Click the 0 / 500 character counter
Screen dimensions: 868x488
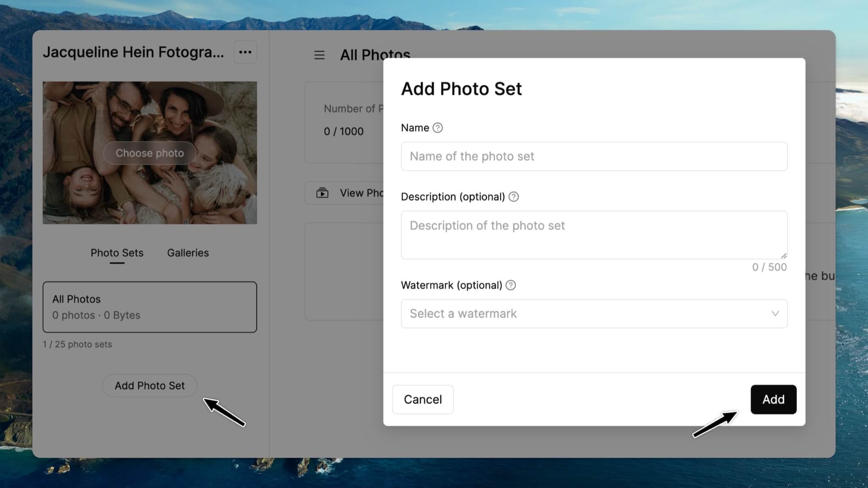click(769, 267)
